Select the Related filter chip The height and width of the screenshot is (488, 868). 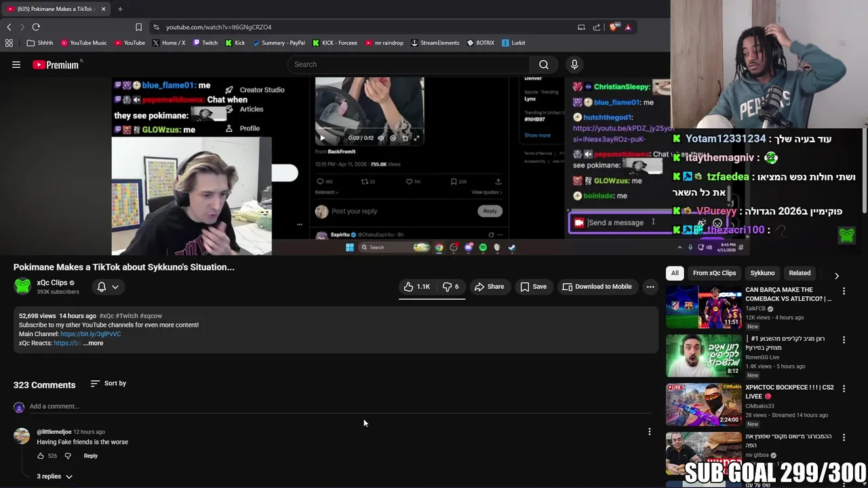click(800, 273)
